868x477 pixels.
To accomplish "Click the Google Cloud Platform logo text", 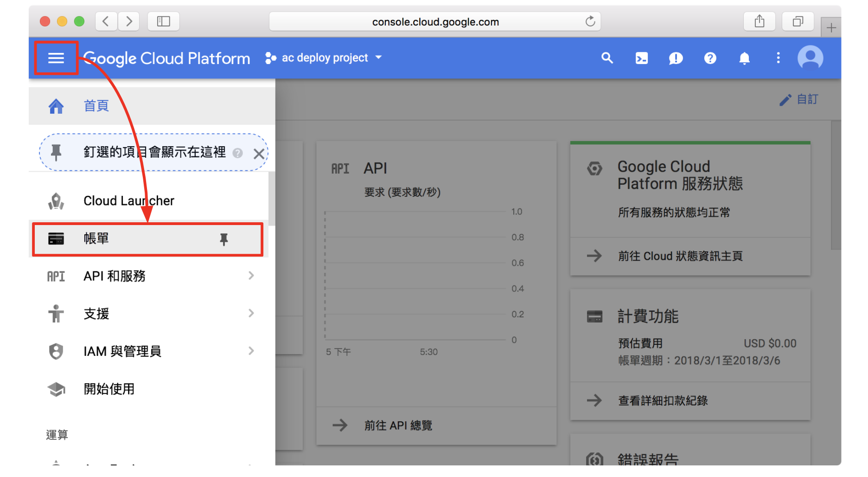I will tap(166, 58).
